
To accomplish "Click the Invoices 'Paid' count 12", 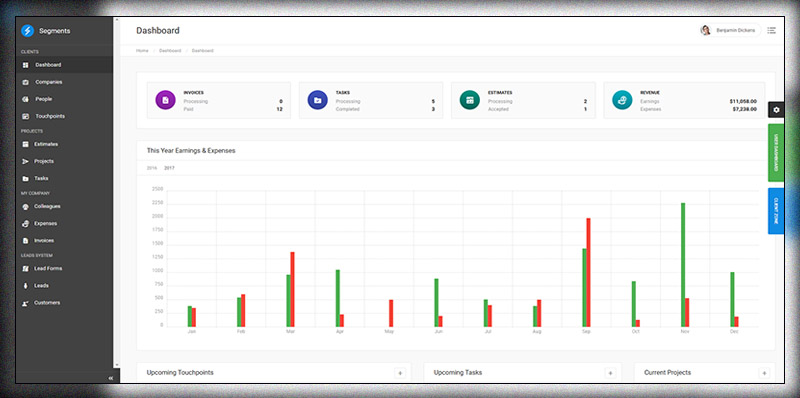I will click(x=279, y=110).
